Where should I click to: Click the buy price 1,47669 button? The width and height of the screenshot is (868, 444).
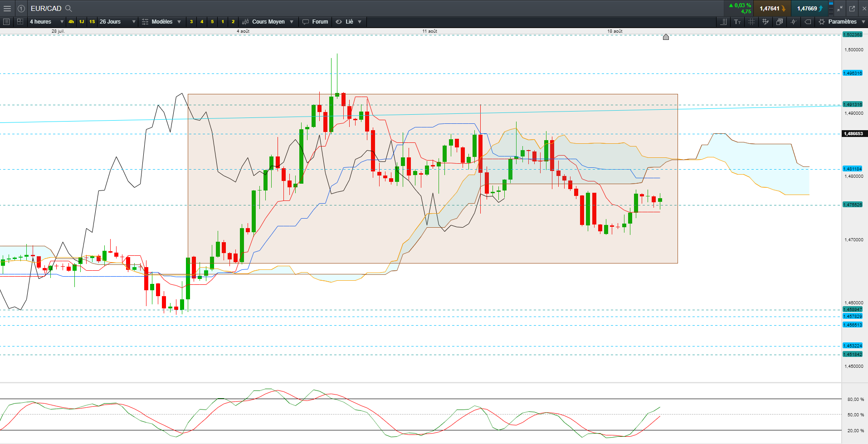point(809,9)
